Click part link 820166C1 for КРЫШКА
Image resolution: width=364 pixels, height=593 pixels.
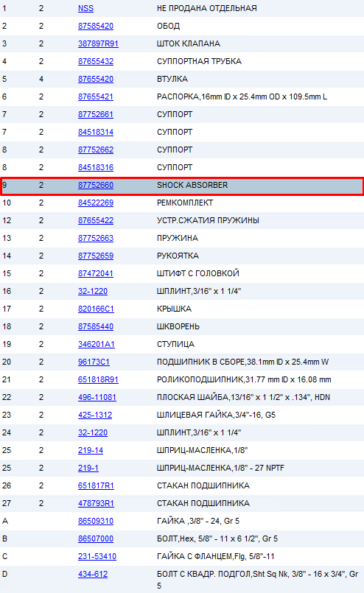coord(96,309)
